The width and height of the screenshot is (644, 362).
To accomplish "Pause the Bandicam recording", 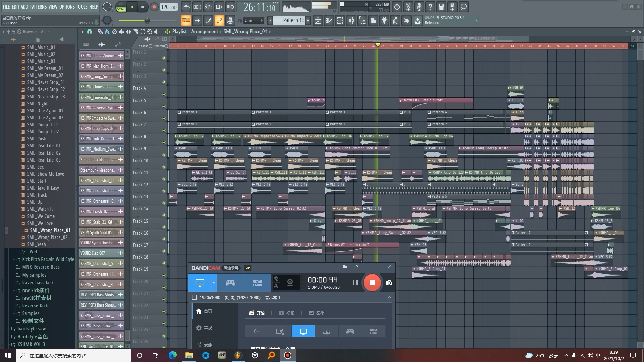I will [355, 283].
